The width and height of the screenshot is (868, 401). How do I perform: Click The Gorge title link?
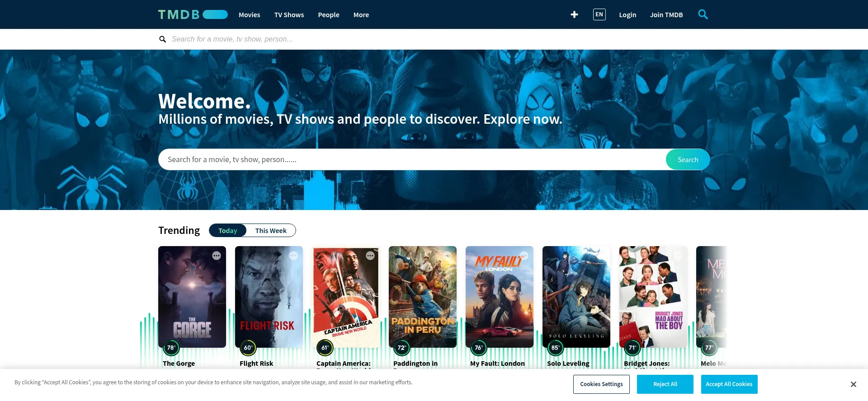tap(179, 364)
